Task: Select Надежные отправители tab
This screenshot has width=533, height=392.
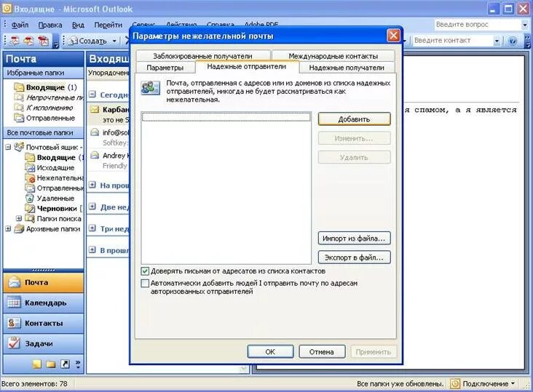Action: tap(246, 66)
